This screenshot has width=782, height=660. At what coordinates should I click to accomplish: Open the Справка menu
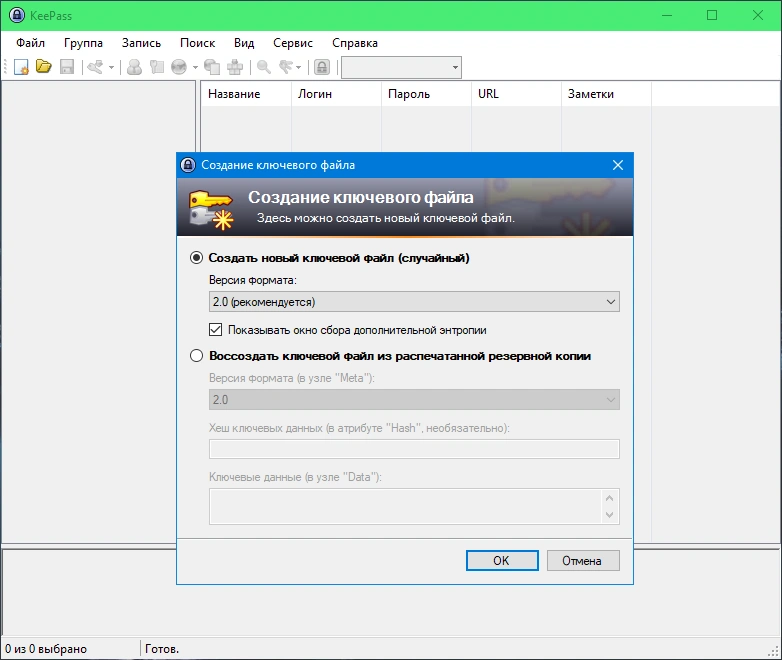355,43
